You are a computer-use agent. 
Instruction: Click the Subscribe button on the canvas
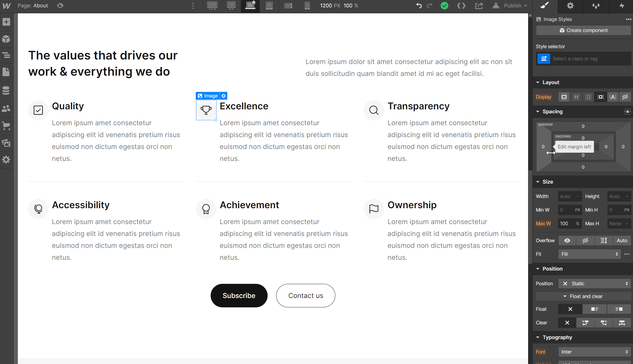point(239,295)
